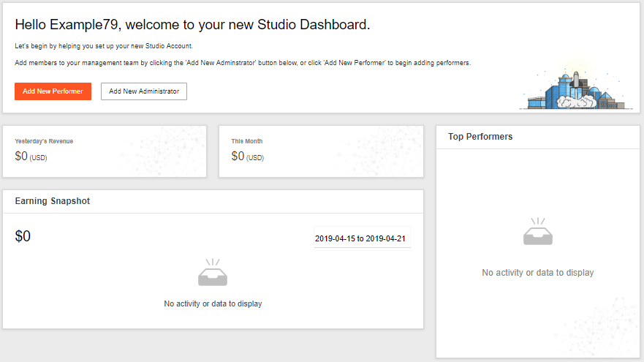Open the Earning Snapshot date range field
Screen dimensions: 644x362
coord(362,238)
